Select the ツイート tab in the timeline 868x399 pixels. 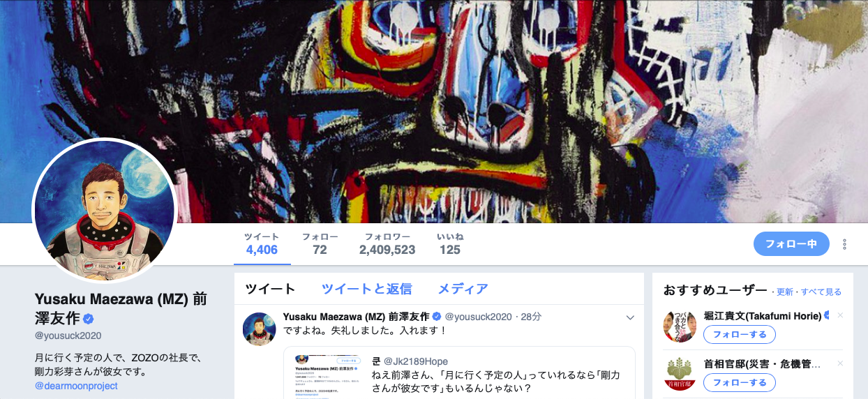point(270,289)
